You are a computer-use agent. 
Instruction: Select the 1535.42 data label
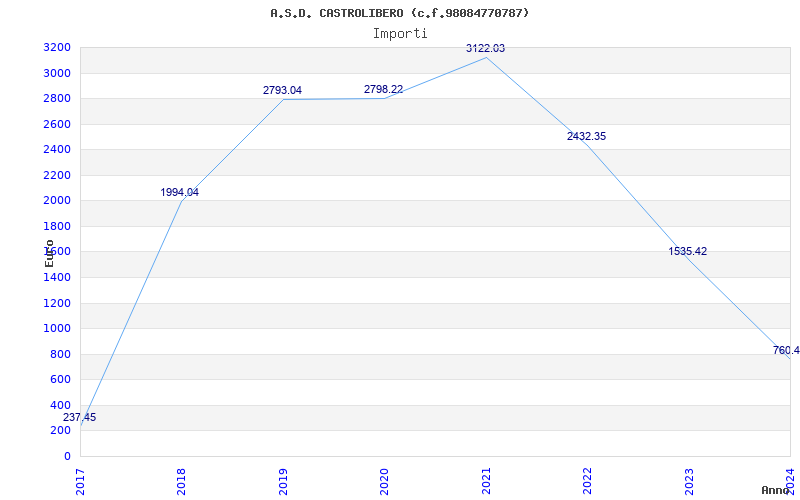click(x=688, y=251)
